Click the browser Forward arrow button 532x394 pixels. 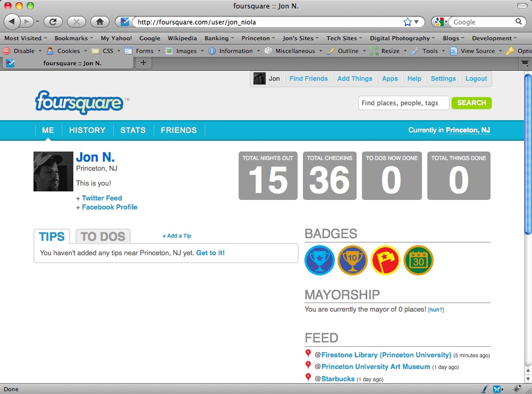click(x=26, y=22)
